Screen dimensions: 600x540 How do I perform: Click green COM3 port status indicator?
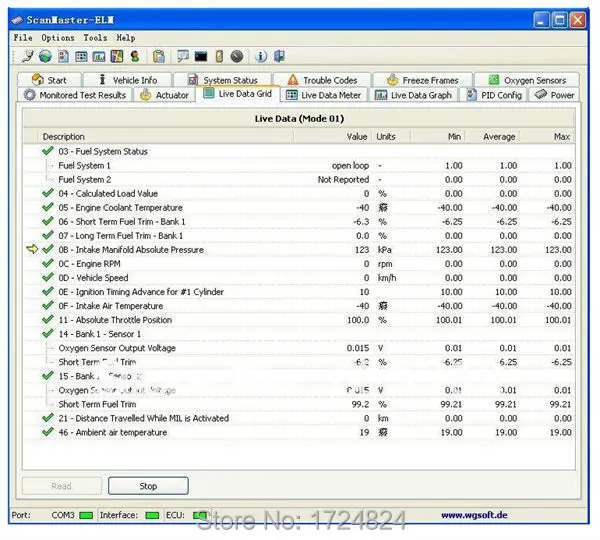(x=86, y=516)
